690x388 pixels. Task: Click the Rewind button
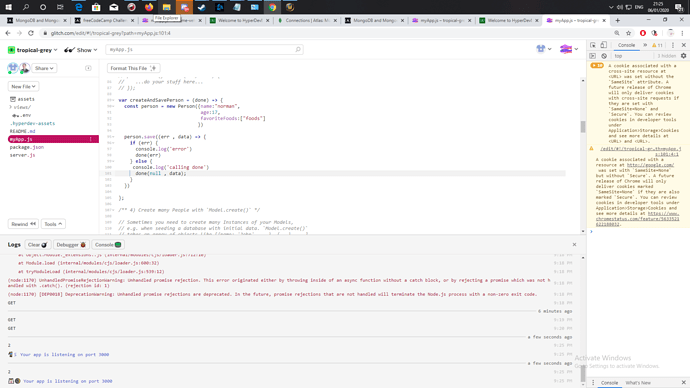click(23, 224)
